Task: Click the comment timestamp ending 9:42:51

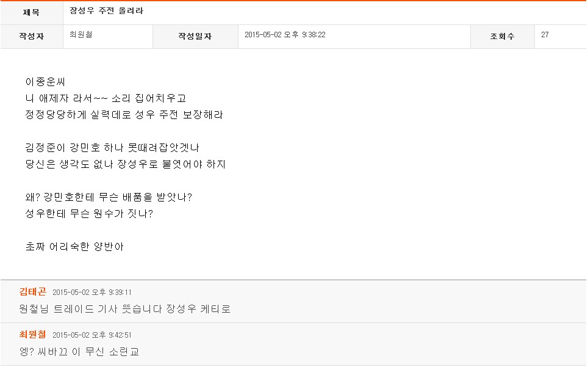Action: point(92,335)
